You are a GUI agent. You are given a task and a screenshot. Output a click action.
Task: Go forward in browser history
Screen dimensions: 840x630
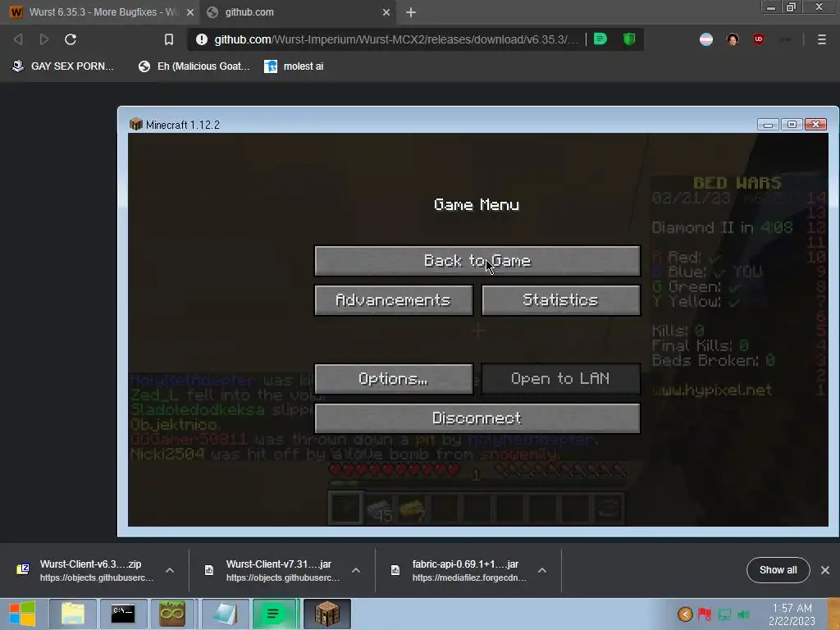click(44, 39)
